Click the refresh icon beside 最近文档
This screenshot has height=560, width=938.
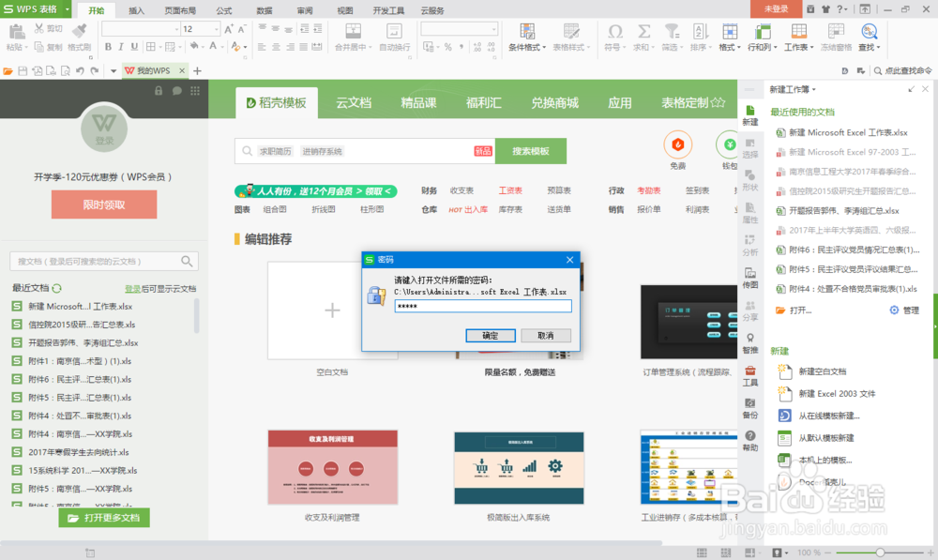(57, 288)
